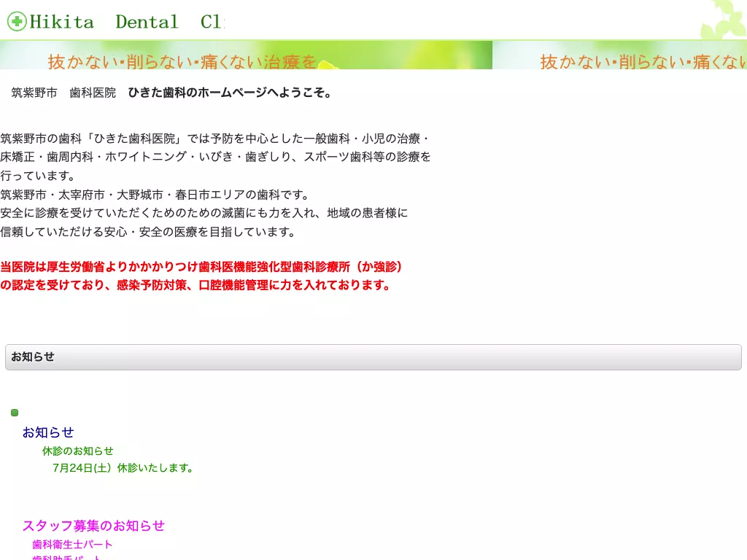The width and height of the screenshot is (747, 560).
Task: Click the right 抜かない・削らない banner slide
Action: click(620, 55)
